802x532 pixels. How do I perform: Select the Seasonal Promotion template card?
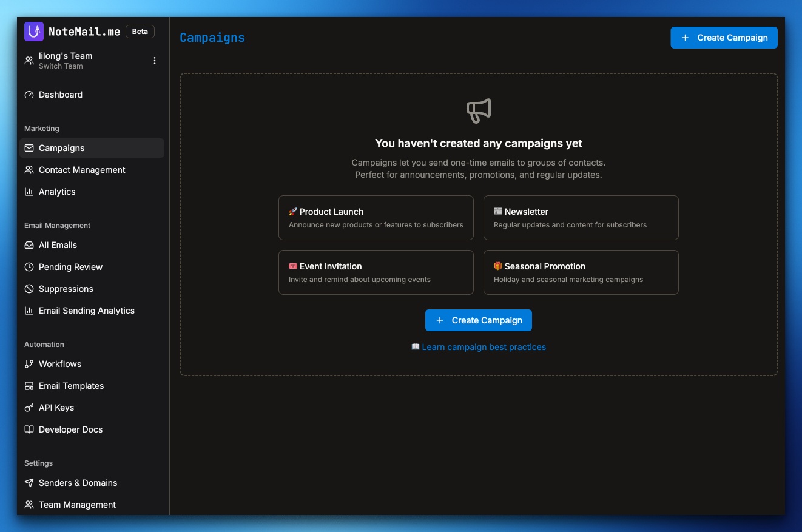(x=580, y=272)
